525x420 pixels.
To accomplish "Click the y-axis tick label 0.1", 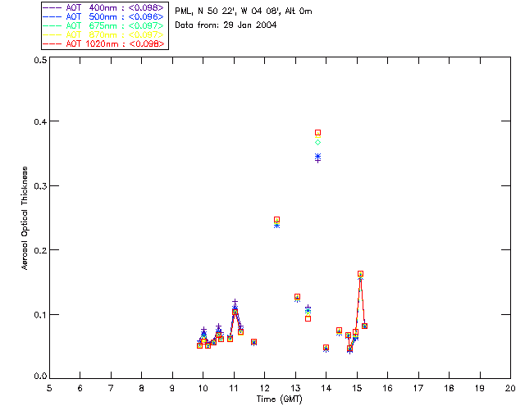I will click(x=40, y=315).
